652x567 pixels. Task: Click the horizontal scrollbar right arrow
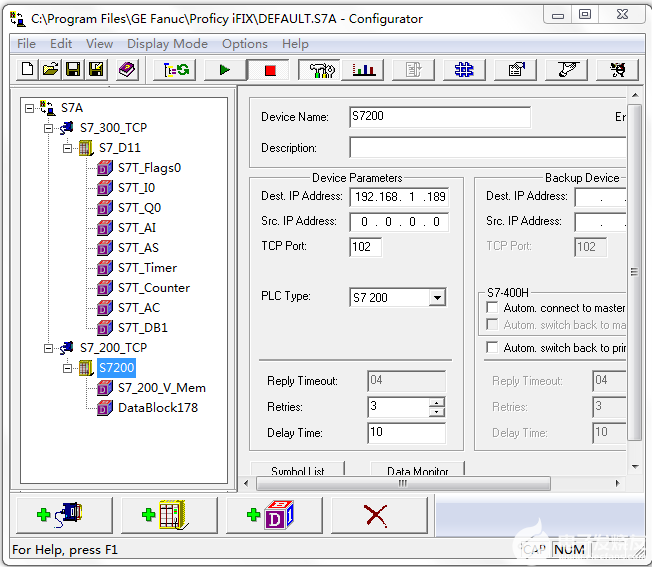click(617, 483)
